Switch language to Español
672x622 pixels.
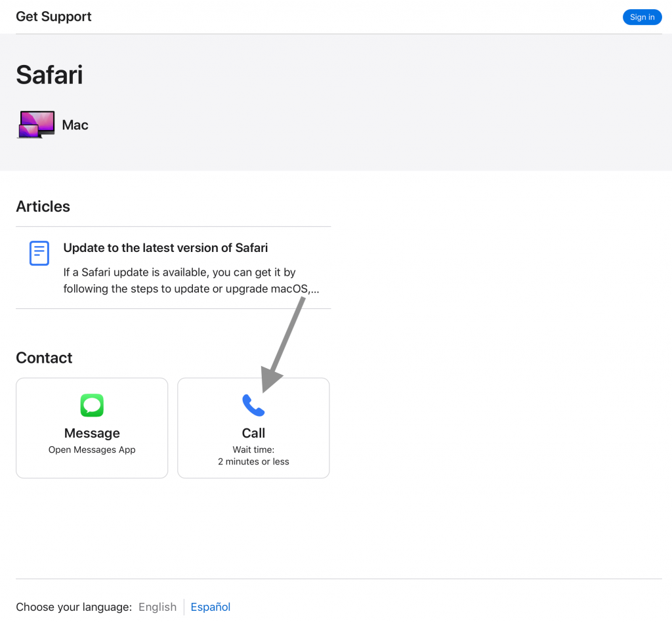coord(211,606)
